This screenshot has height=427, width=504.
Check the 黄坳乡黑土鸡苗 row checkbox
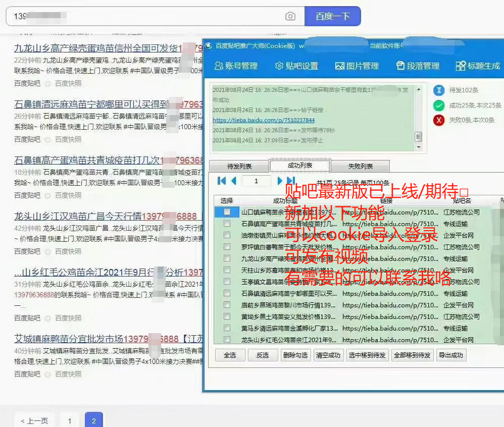227,316
